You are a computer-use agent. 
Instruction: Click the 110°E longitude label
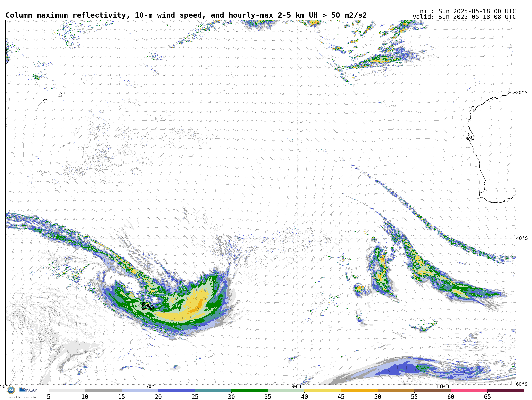[x=443, y=386]
